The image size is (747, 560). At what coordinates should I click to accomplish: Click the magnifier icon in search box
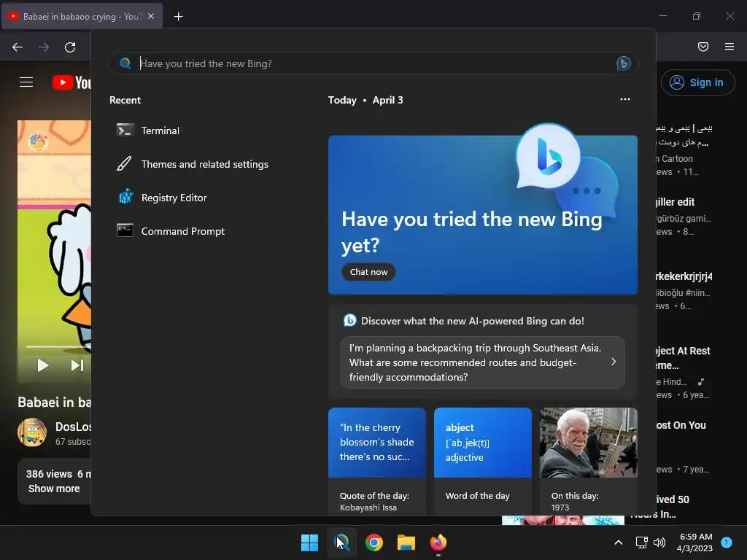pos(125,63)
